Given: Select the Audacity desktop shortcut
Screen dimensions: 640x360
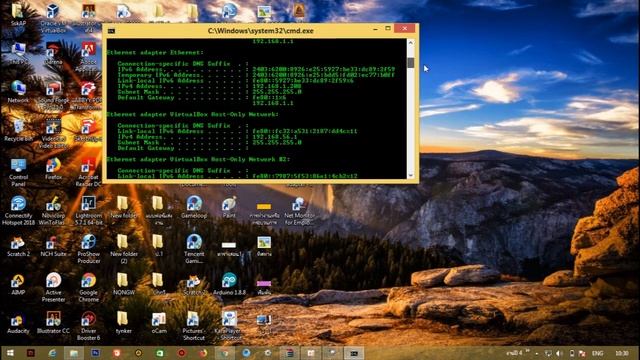Looking at the screenshot, I should 18,322.
